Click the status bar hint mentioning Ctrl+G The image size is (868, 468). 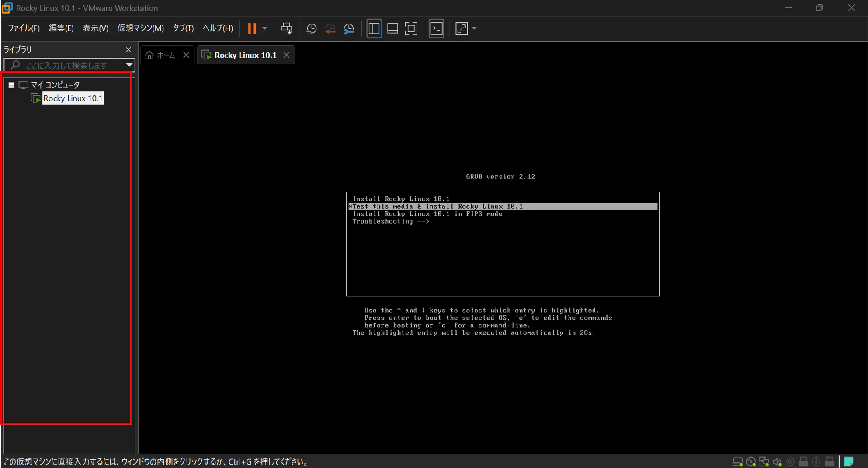(156, 462)
